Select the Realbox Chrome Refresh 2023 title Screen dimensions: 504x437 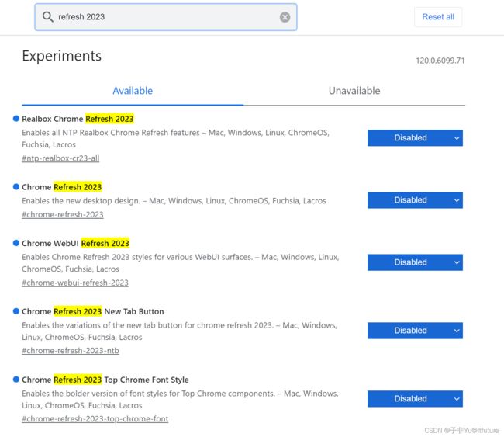coord(78,119)
